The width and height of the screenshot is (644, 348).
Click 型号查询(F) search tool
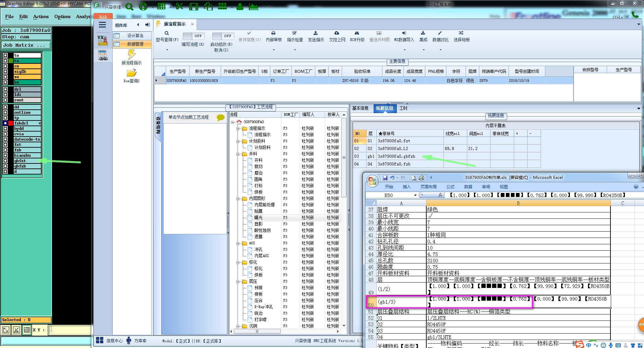(x=167, y=37)
